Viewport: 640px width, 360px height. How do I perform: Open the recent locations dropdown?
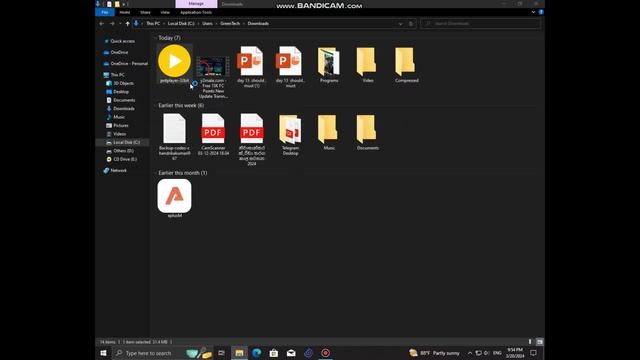(120, 24)
